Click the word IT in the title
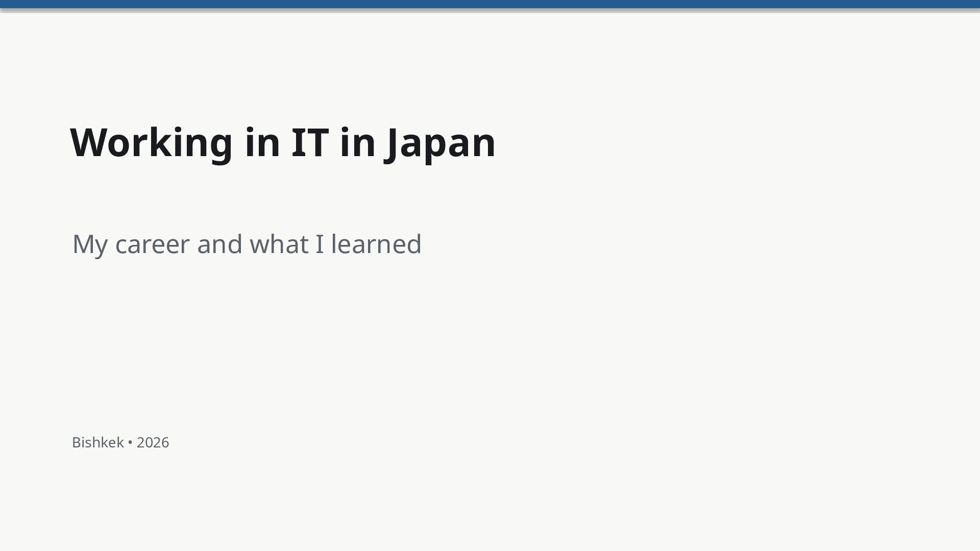 [310, 142]
